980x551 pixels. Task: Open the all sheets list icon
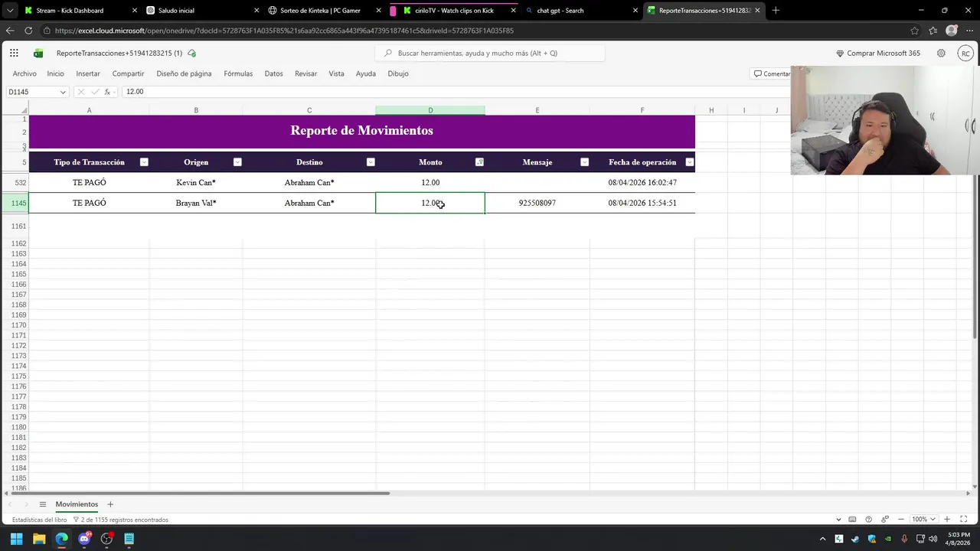click(x=43, y=504)
